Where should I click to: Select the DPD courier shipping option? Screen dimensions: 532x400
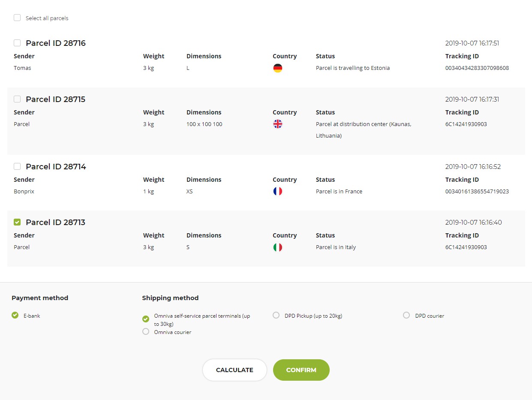pyautogui.click(x=406, y=316)
